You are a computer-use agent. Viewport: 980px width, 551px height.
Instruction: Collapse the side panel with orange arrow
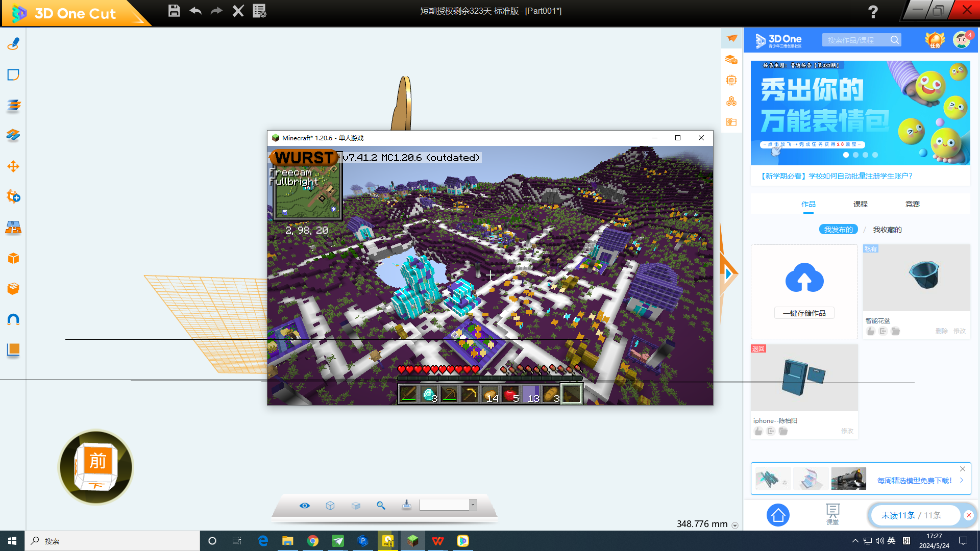[x=728, y=274]
